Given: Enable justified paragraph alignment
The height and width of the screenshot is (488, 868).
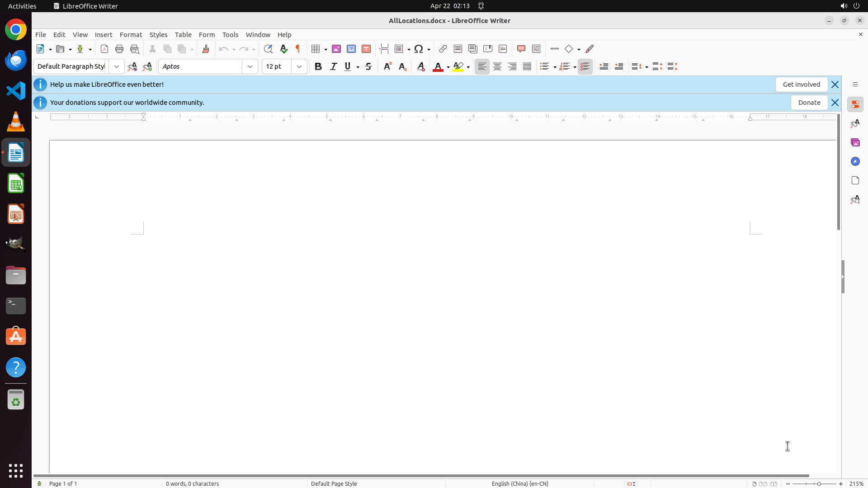Looking at the screenshot, I should (527, 66).
